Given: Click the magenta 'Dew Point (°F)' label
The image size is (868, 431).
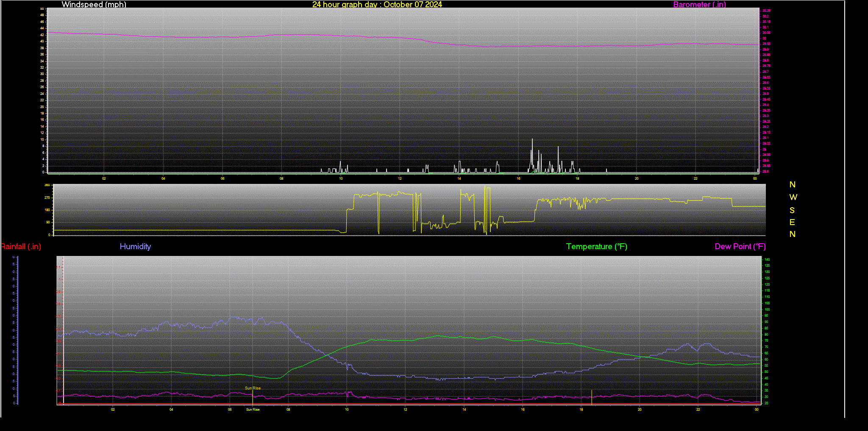Looking at the screenshot, I should click(x=740, y=246).
